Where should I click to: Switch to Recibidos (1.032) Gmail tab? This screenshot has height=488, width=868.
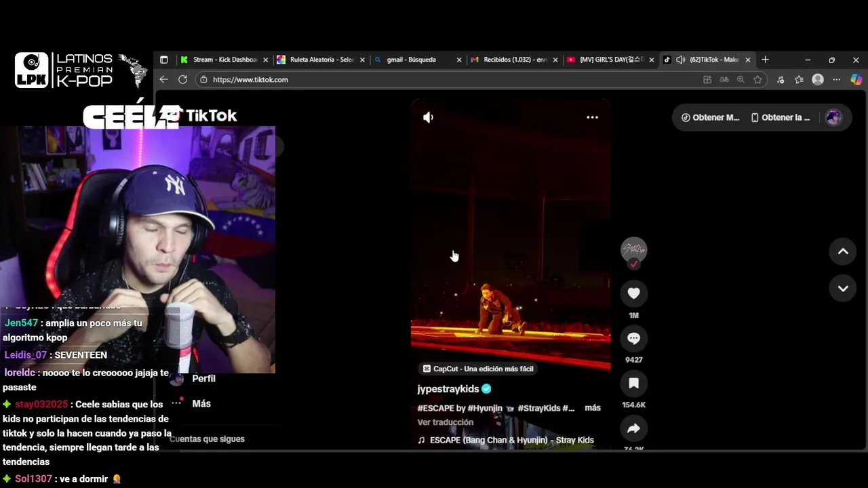coord(513,60)
